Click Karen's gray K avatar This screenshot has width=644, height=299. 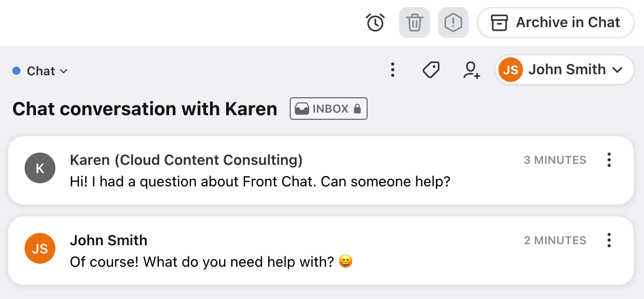(x=39, y=168)
